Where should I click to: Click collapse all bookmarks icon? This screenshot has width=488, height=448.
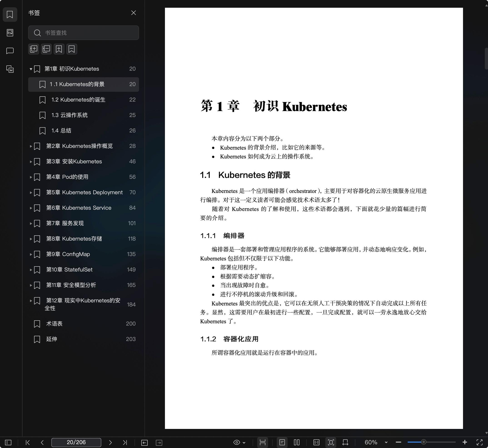46,49
